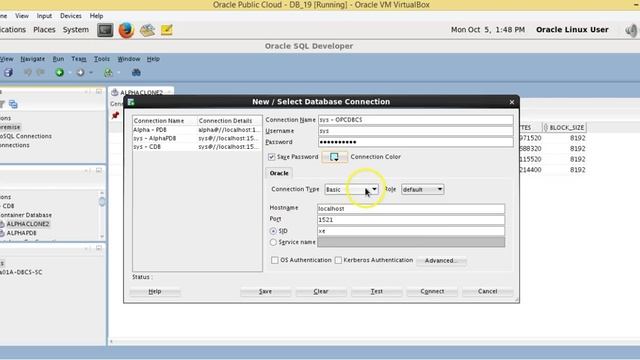
Task: Switch to the Oracle tab in dialog
Action: pyautogui.click(x=279, y=173)
